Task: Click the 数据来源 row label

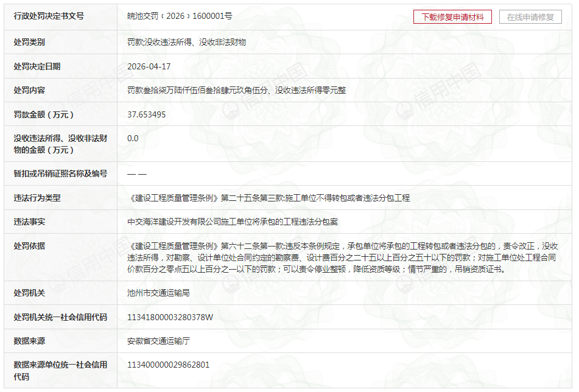Action: click(29, 341)
